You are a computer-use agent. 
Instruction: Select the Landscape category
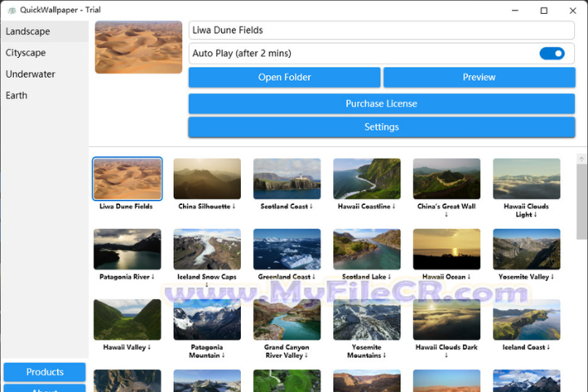[44, 31]
